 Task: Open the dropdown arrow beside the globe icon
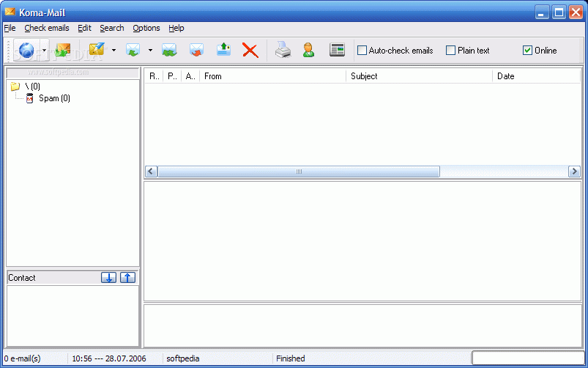click(44, 51)
